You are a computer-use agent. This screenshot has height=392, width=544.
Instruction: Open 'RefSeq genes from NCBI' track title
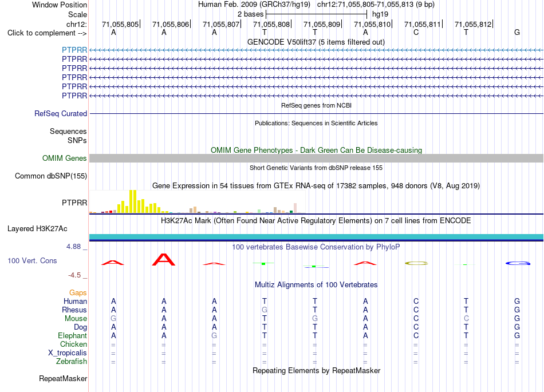[317, 105]
